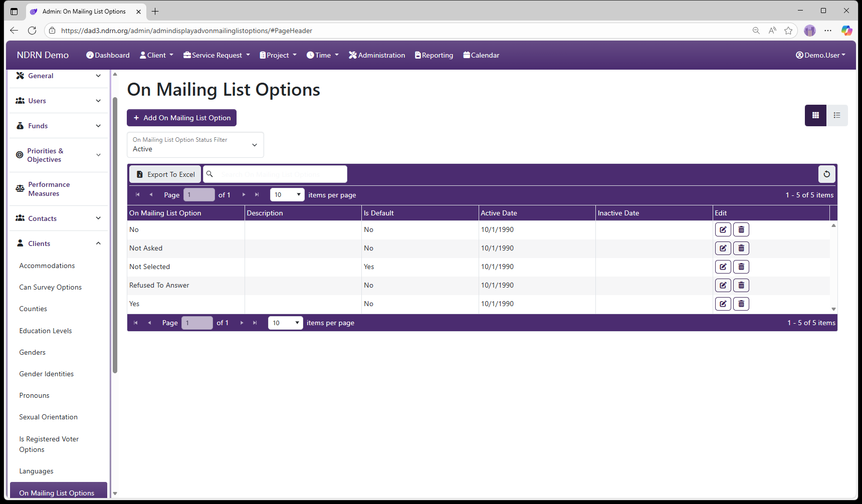Go to last page in bottom pager
Screen dimensions: 862x504
pos(255,323)
